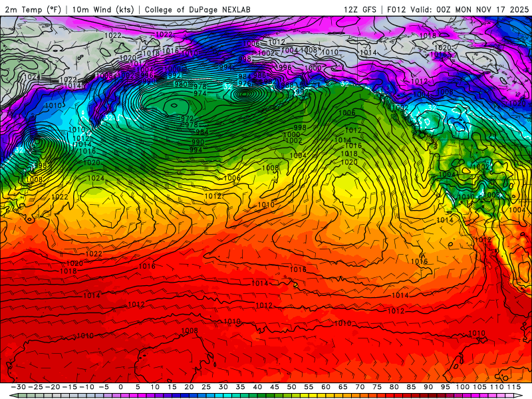Click '40' on the temperature scale
This screenshot has width=532, height=399.
[x=257, y=387]
